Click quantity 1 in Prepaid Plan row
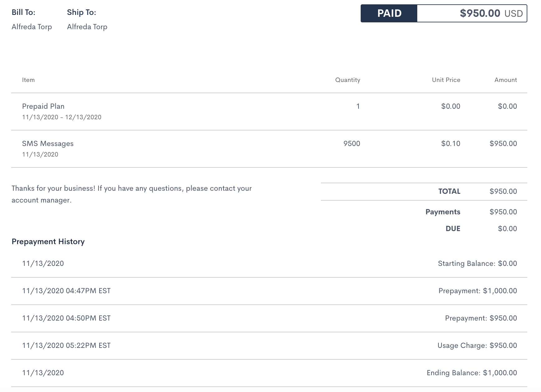This screenshot has width=541, height=392. point(358,106)
